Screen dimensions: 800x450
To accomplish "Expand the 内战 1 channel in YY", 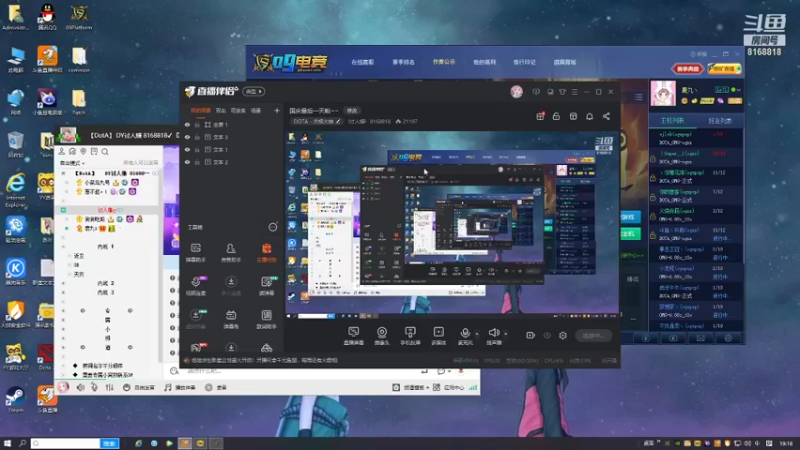I will pos(63,246).
